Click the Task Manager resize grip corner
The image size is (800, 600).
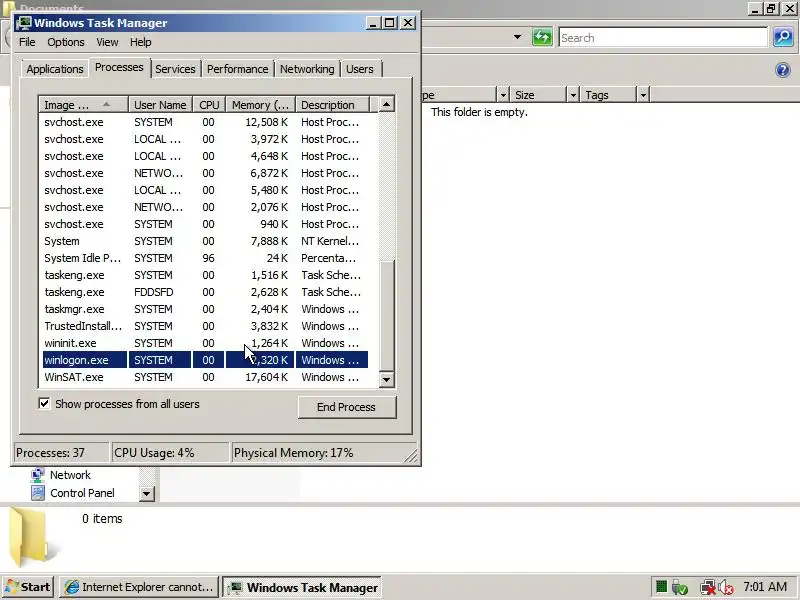pos(411,455)
